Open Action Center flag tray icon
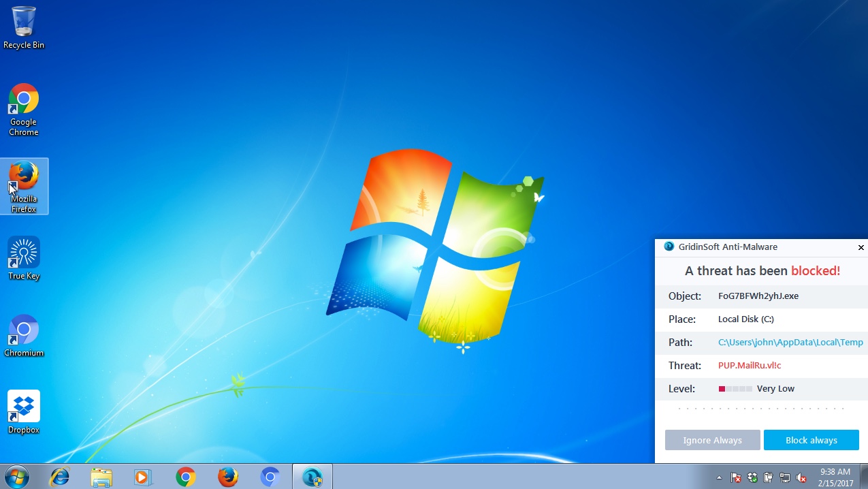 [736, 477]
